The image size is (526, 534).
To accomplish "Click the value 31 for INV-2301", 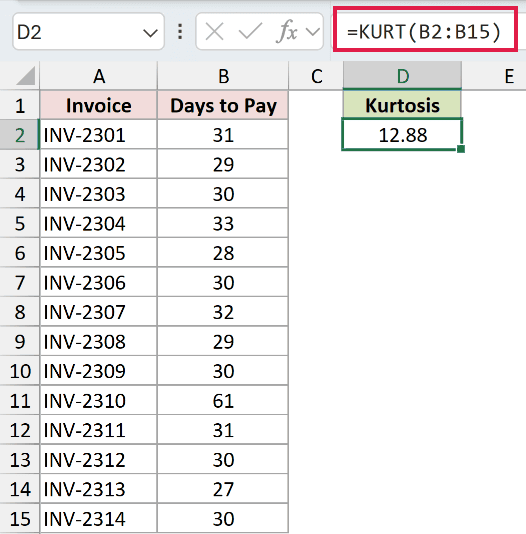I will click(223, 135).
